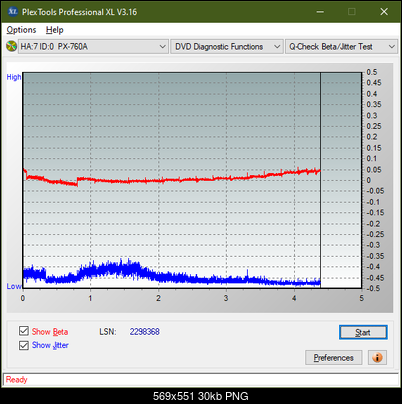Click the LSN: label
Image resolution: width=402 pixels, height=404 pixels.
[108, 332]
